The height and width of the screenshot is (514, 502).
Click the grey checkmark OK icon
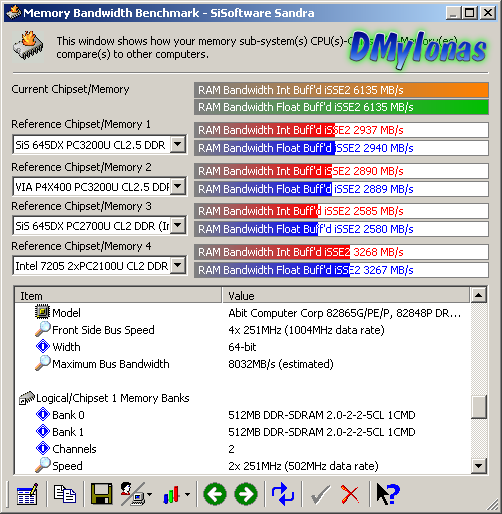[320, 494]
